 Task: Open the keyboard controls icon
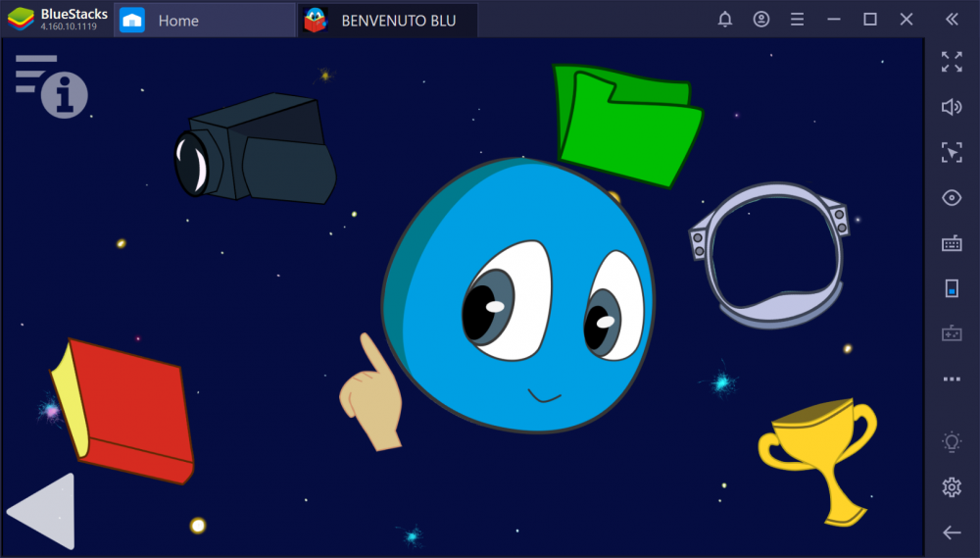pyautogui.click(x=952, y=243)
